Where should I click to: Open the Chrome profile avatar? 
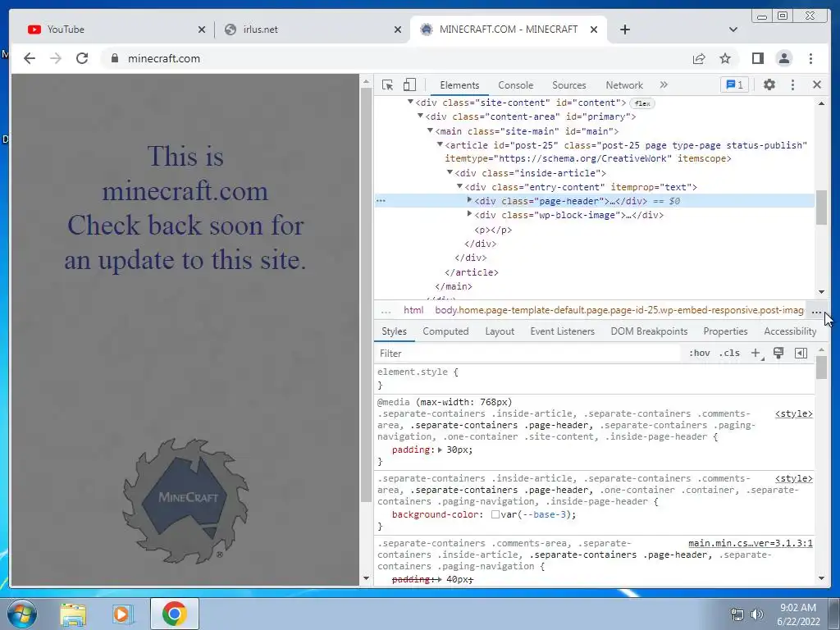point(783,58)
